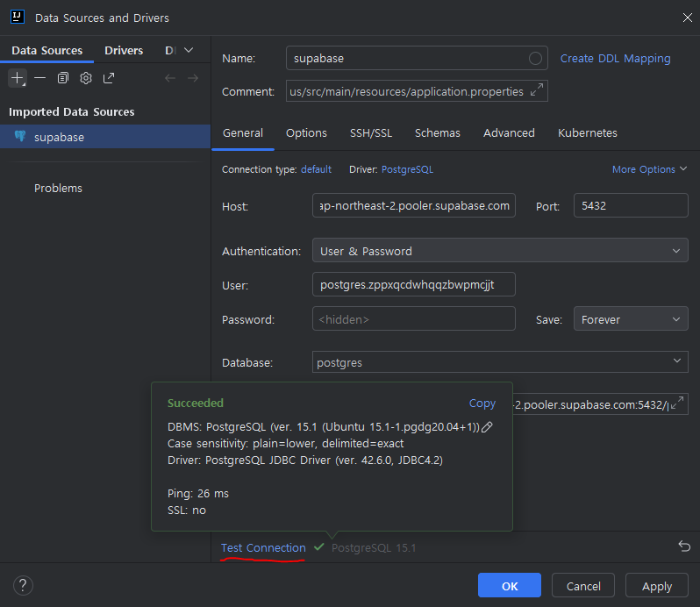This screenshot has width=700, height=607.
Task: Click the Create DDL Mapping link
Action: click(615, 59)
